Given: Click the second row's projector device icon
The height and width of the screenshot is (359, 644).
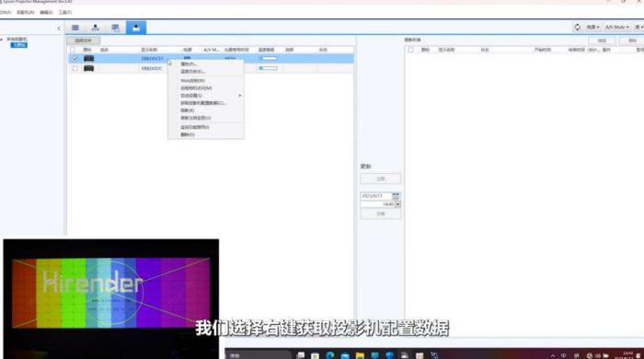Looking at the screenshot, I should click(88, 68).
